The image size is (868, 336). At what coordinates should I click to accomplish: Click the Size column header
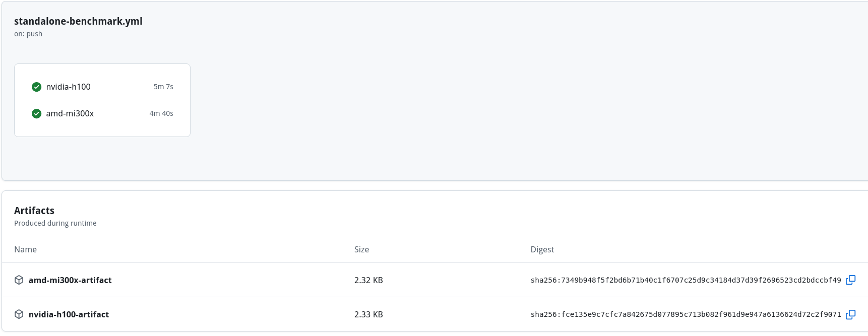click(361, 250)
